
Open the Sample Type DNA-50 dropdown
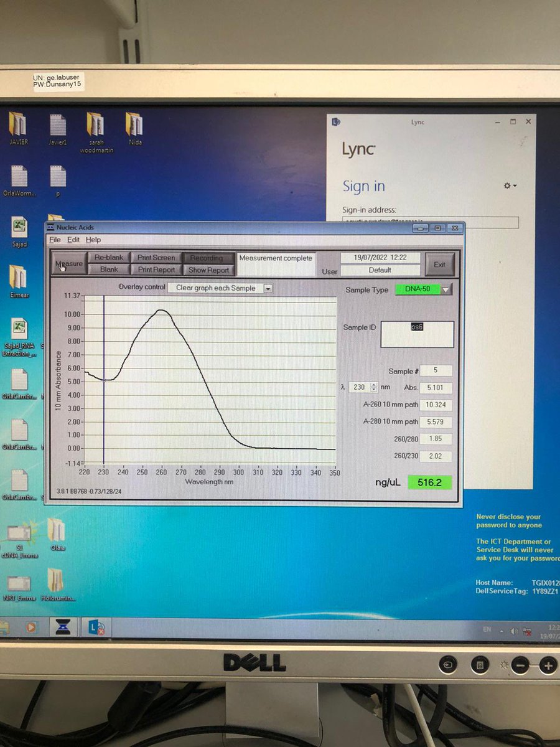tap(446, 289)
